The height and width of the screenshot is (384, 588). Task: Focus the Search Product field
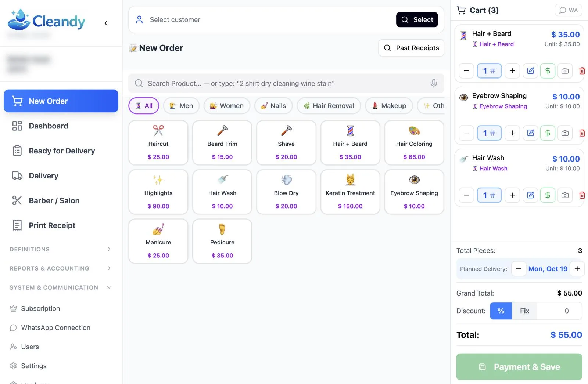[x=286, y=83]
